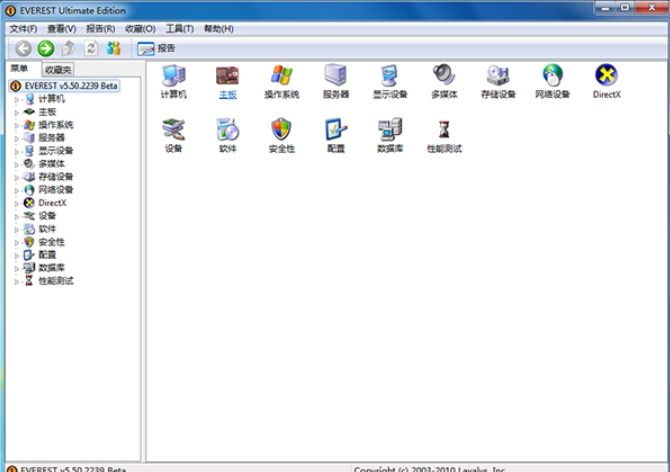Screen dimensions: 670x472
Task: Select 数据库 in the tree
Action: 51,267
